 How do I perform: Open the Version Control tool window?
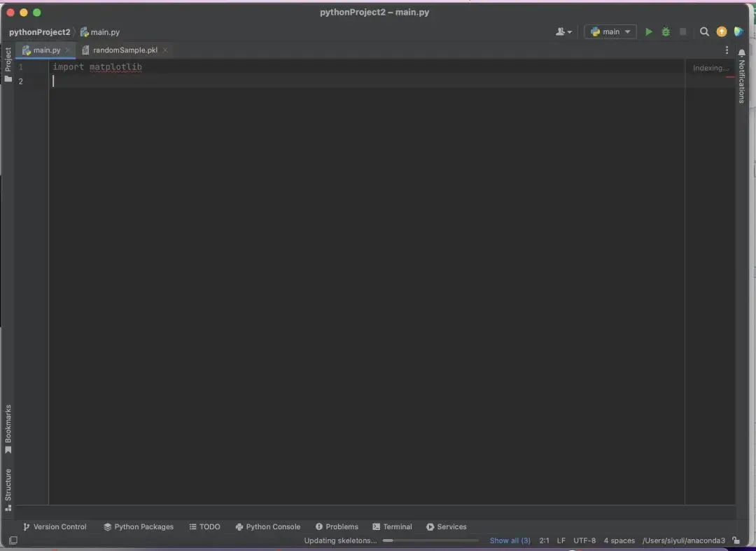click(55, 526)
